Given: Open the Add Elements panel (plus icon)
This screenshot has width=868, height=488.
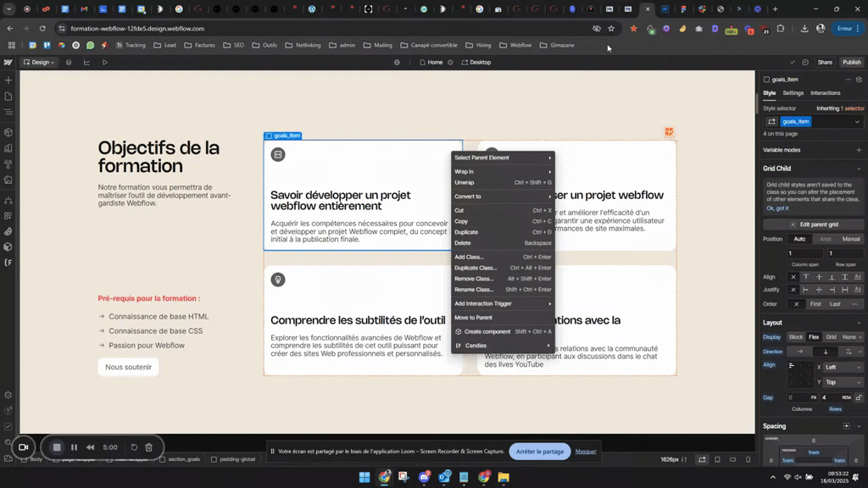Looking at the screenshot, I should 8,80.
